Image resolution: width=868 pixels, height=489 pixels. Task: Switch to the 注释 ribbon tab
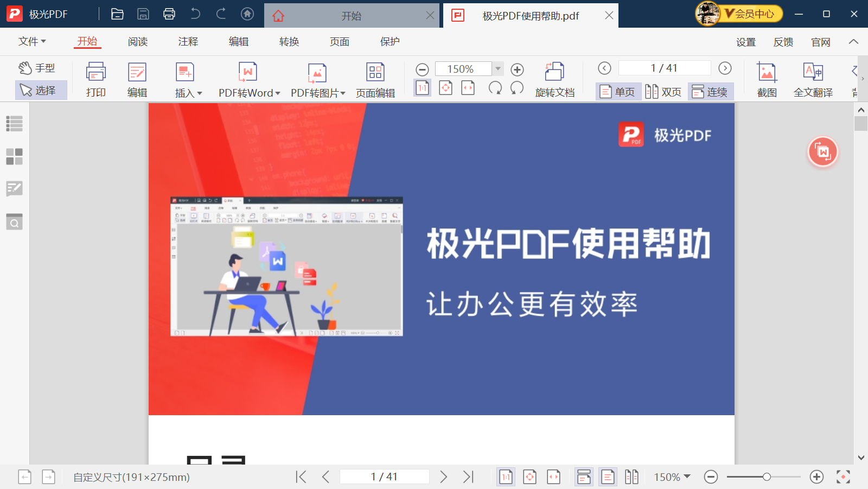188,41
